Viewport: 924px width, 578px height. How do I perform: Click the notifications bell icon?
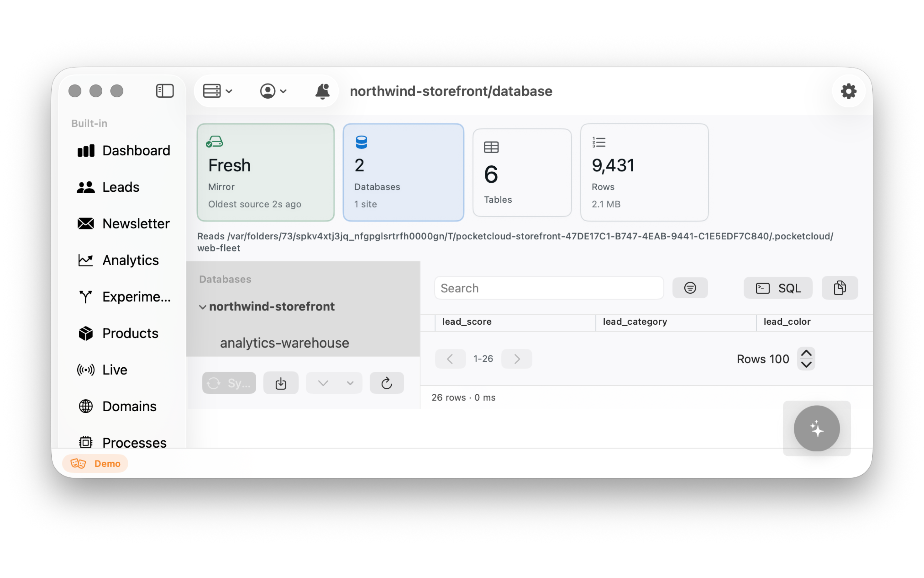coord(322,91)
